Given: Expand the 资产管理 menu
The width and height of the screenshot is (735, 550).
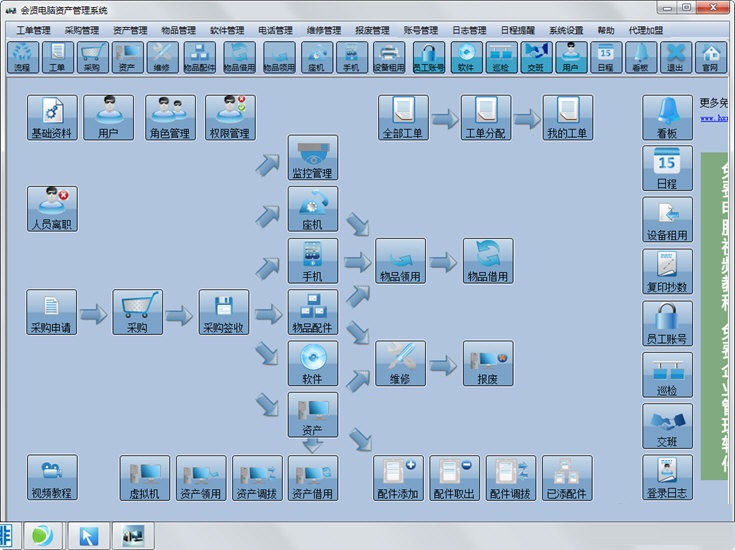Looking at the screenshot, I should (x=130, y=30).
